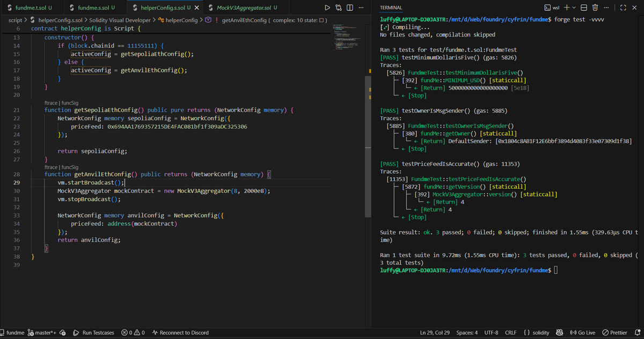Screen dimensions: 644x339
Task: Open fundme remote window indicator
Action: coord(12,333)
